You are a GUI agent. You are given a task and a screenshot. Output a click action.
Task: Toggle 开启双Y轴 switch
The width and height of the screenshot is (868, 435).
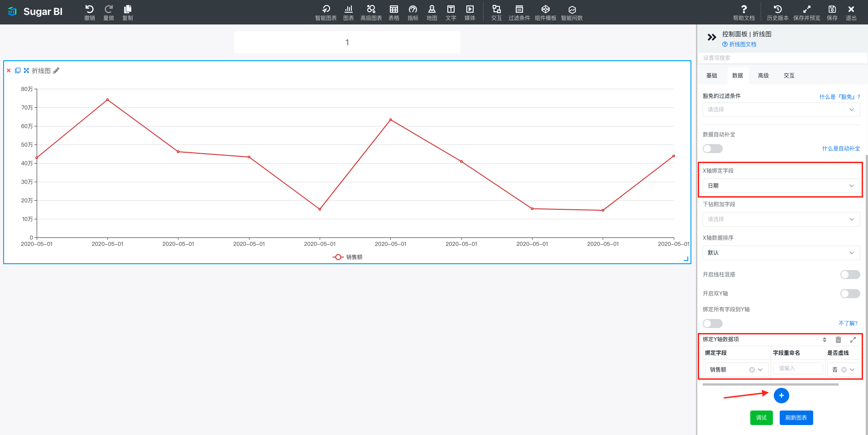tap(850, 294)
